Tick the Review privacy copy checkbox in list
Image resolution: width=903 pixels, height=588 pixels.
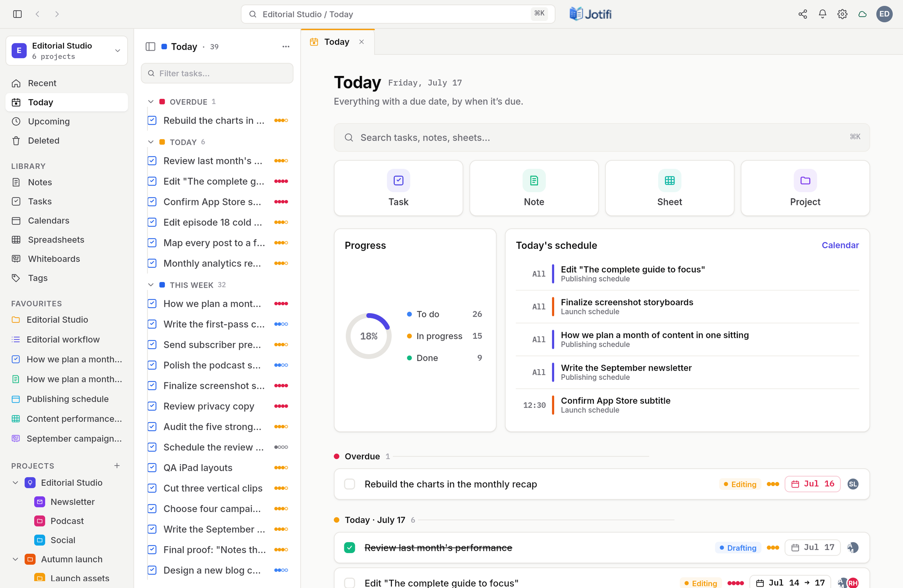(152, 406)
